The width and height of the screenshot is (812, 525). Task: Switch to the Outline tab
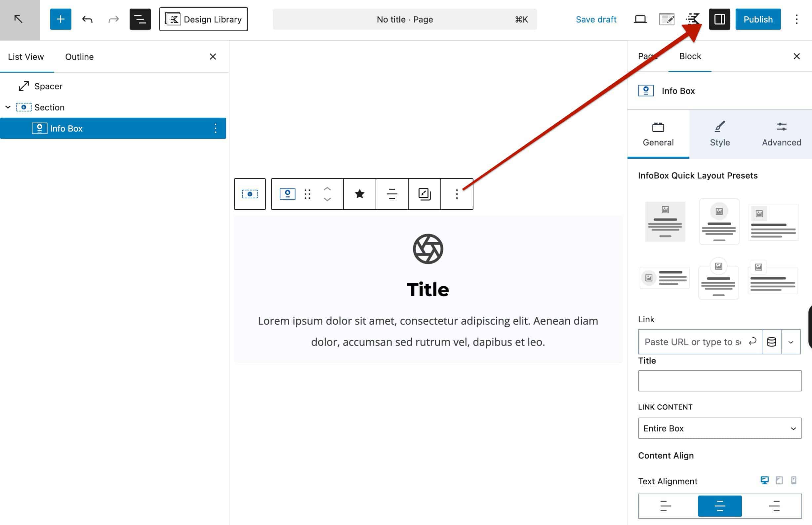[79, 57]
